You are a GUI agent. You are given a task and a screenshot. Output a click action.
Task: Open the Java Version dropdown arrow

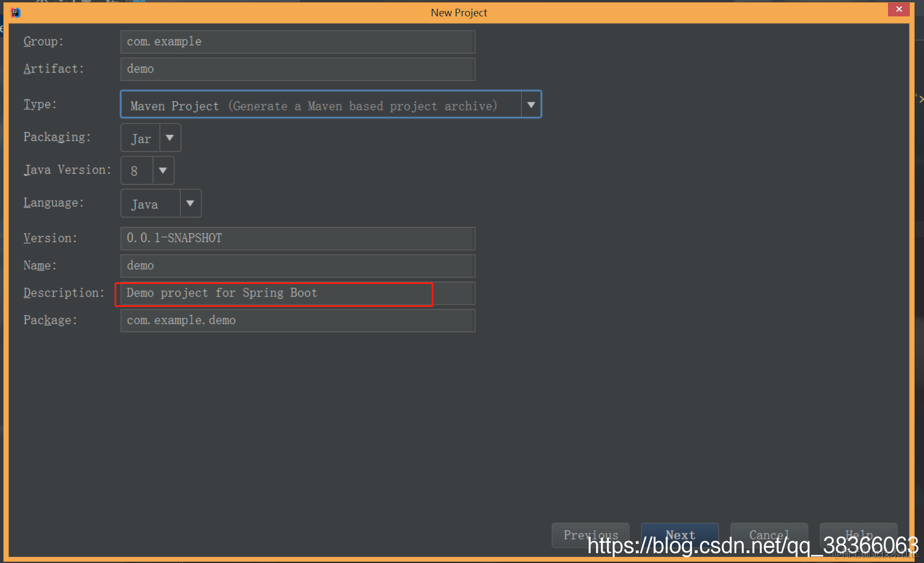tap(163, 170)
